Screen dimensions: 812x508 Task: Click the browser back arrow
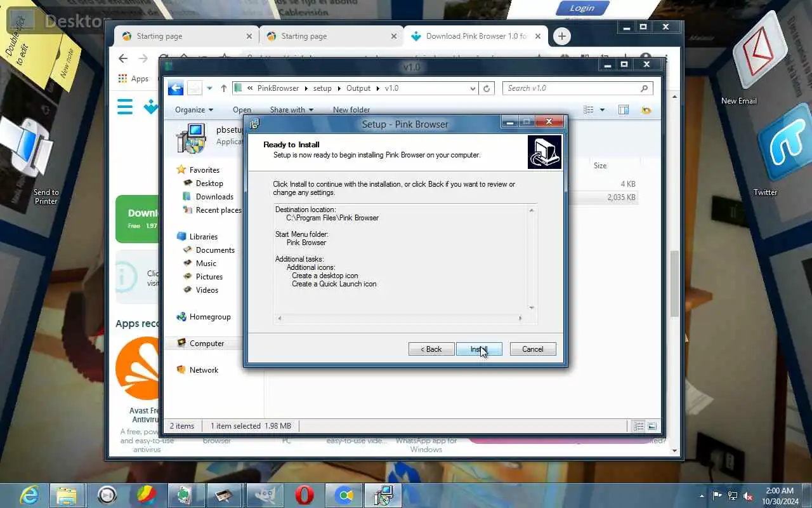tap(123, 58)
